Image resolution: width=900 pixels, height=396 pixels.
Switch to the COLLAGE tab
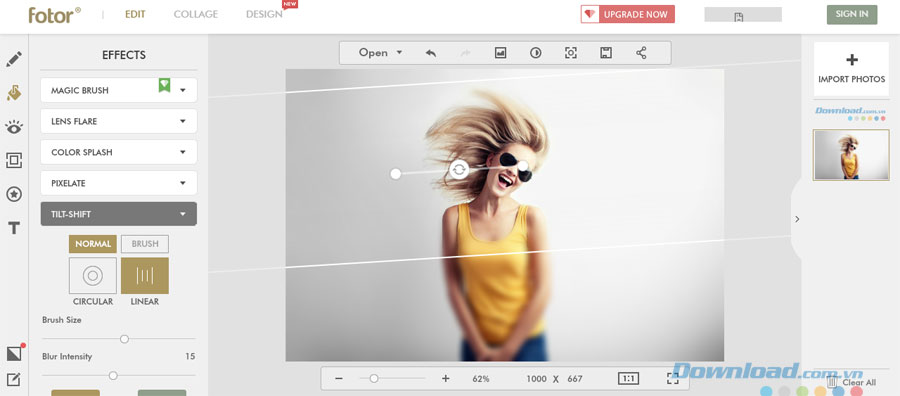point(196,14)
